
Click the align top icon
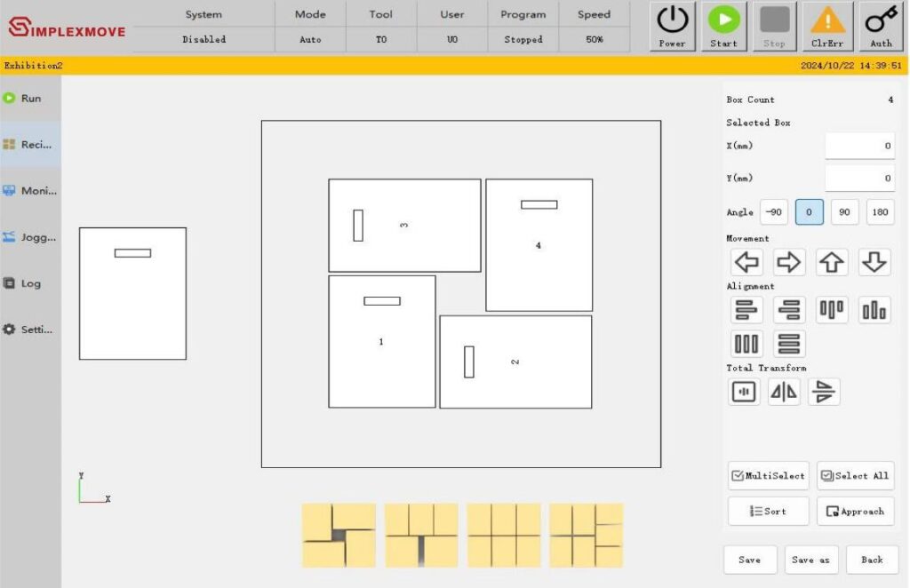coord(832,310)
